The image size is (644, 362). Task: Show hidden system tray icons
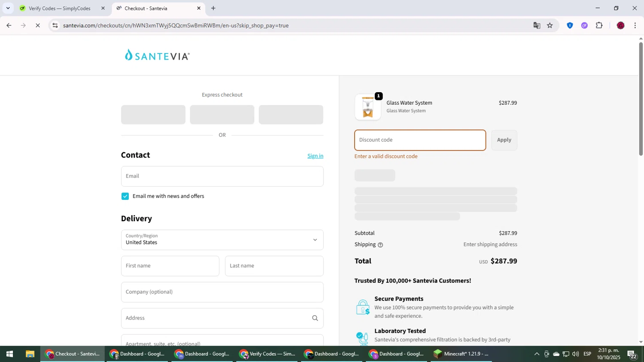tap(537, 354)
